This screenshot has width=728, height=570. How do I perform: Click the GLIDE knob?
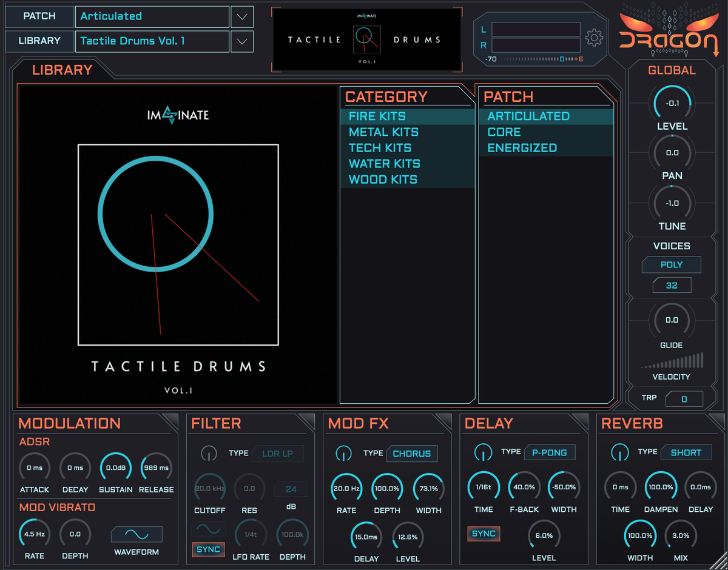click(672, 320)
